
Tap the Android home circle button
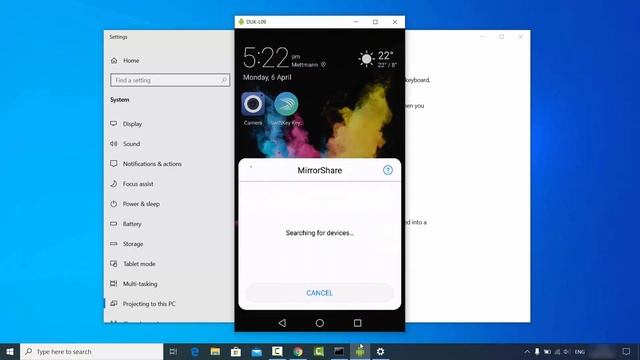tap(320, 323)
